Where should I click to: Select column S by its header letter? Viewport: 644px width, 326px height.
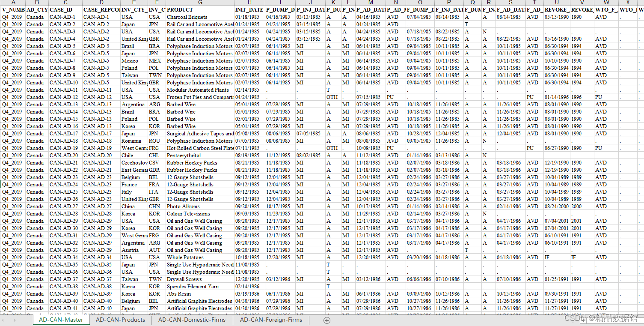click(510, 3)
